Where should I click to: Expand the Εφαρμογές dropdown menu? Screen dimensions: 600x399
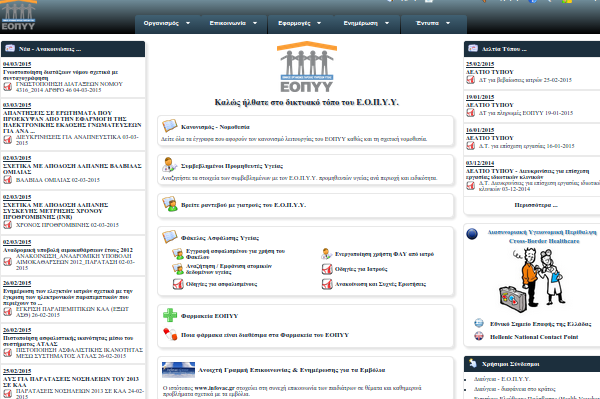pyautogui.click(x=300, y=23)
